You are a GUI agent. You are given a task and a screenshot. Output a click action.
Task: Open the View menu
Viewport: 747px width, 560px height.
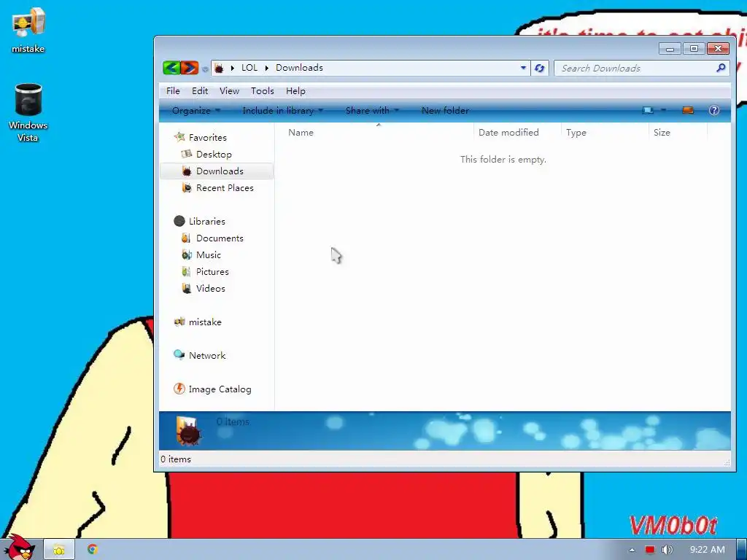(x=229, y=91)
